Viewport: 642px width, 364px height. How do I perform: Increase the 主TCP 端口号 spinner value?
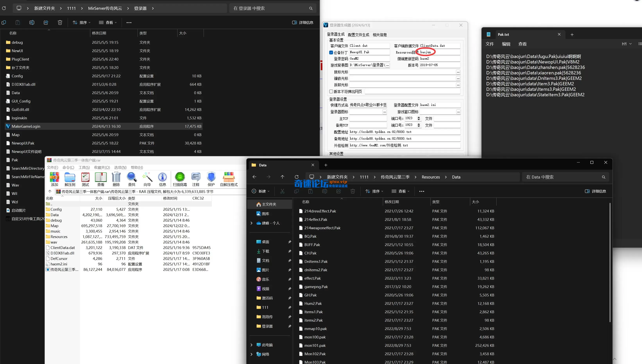click(419, 117)
